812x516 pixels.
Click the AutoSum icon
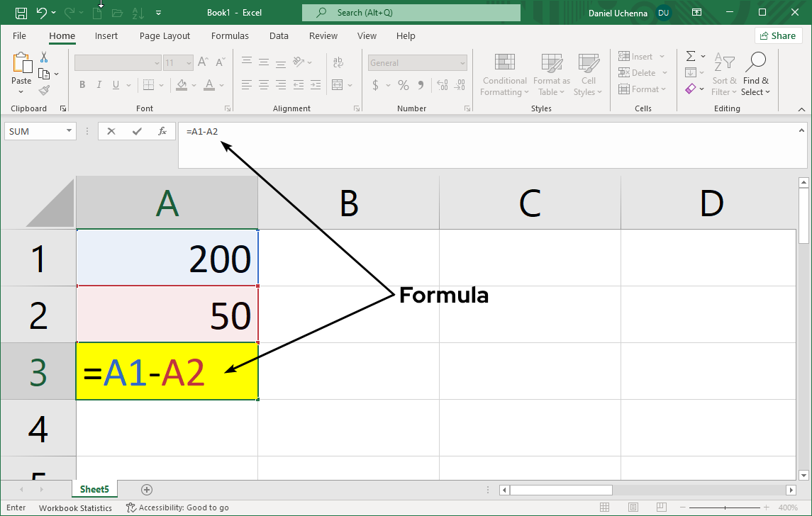click(x=691, y=56)
